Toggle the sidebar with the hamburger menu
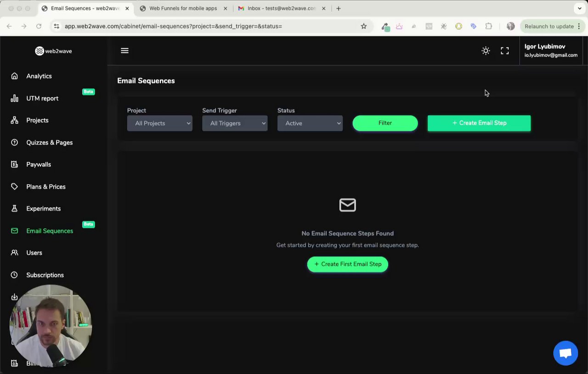Screen dimensions: 588x374 pyautogui.click(x=124, y=51)
